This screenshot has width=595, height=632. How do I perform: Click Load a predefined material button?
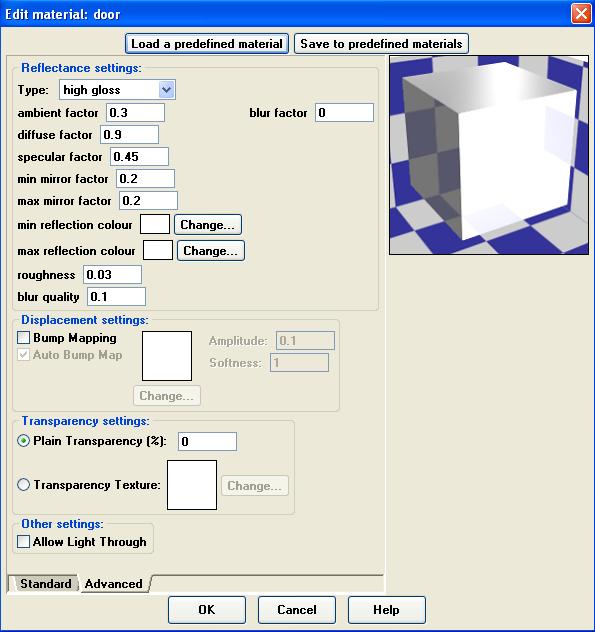[x=207, y=44]
